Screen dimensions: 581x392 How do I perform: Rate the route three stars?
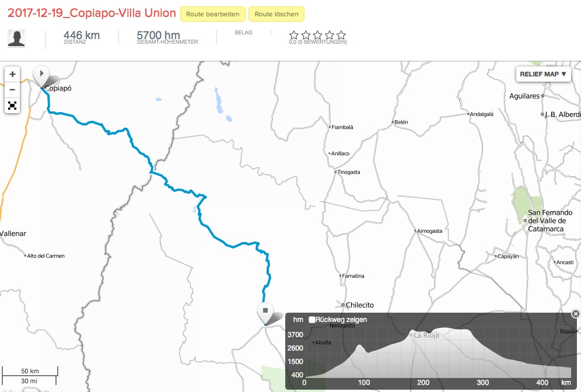coord(318,35)
